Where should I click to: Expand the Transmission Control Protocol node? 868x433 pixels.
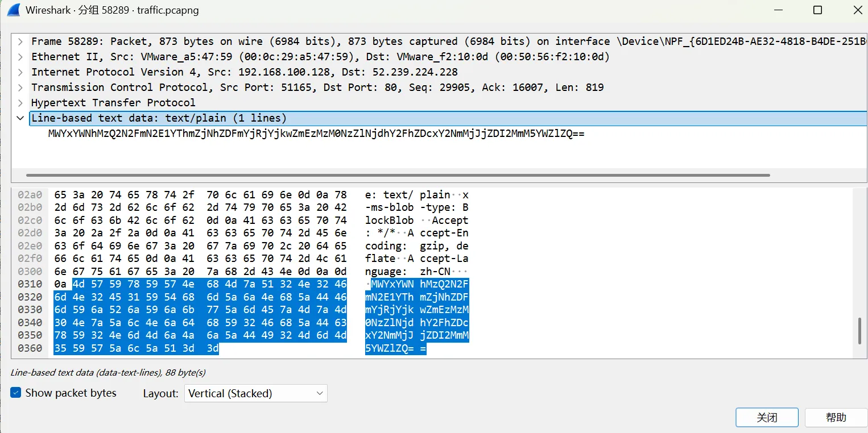coord(20,88)
